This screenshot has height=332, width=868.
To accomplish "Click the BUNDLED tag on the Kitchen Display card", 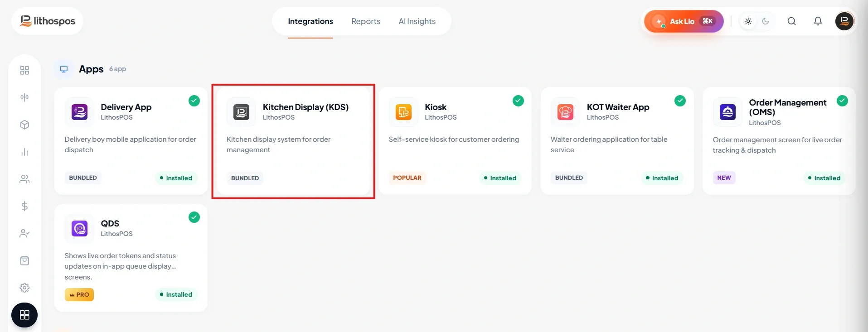I will [245, 178].
